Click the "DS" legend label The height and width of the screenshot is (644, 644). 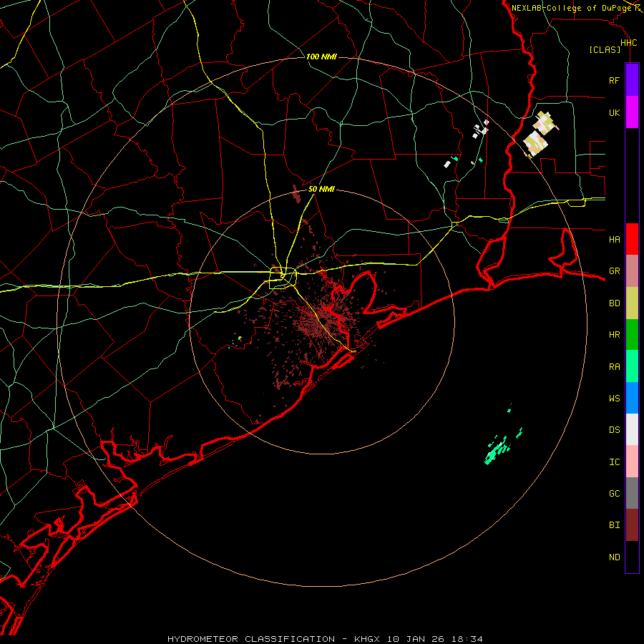[x=614, y=430]
